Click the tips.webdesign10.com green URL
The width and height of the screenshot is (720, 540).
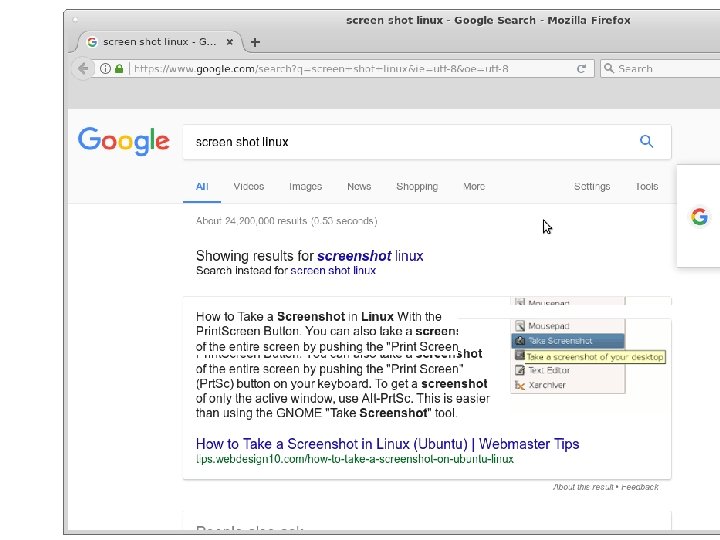(354, 459)
